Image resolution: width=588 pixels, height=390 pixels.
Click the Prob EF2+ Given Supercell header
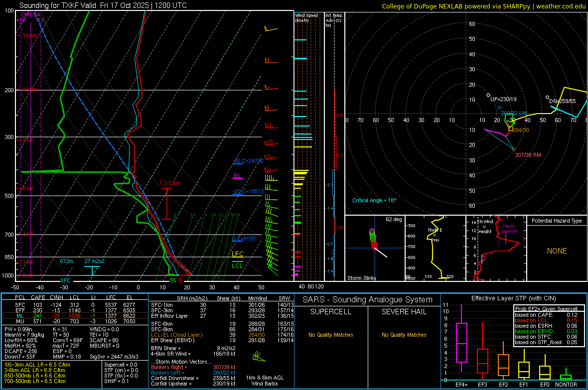click(546, 309)
